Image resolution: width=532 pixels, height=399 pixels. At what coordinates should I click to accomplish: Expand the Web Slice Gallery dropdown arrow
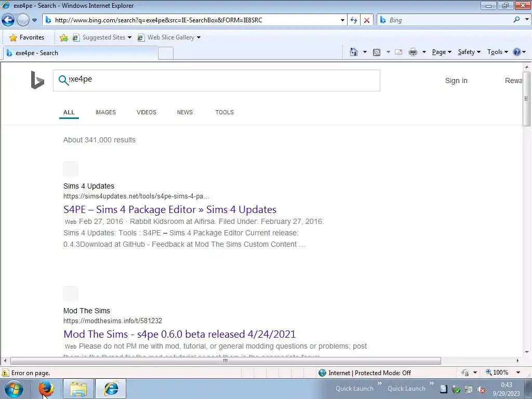click(x=198, y=37)
